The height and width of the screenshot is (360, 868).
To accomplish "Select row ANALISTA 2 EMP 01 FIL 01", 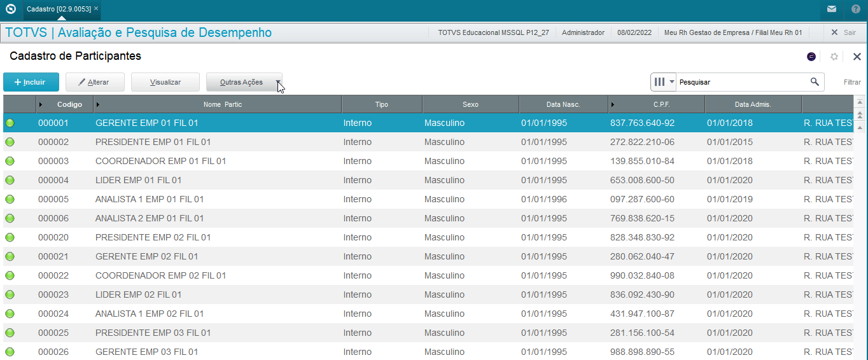I will [x=428, y=218].
